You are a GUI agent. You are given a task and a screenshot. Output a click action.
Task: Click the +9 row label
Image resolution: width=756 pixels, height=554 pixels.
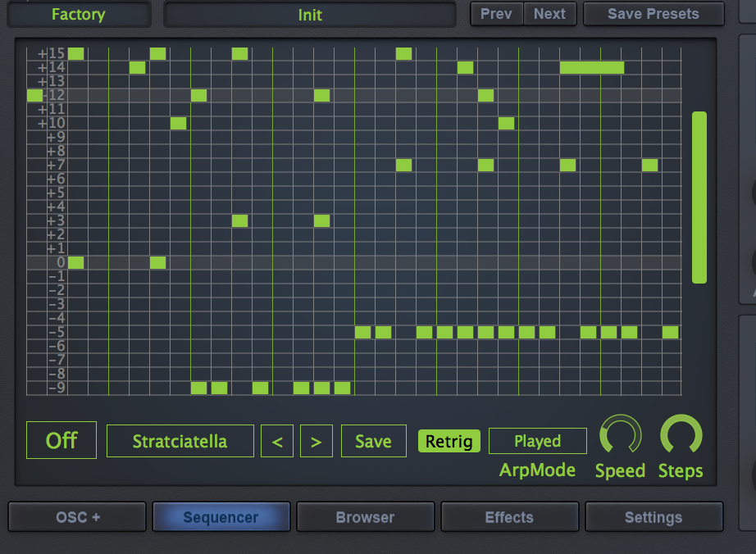(x=56, y=138)
